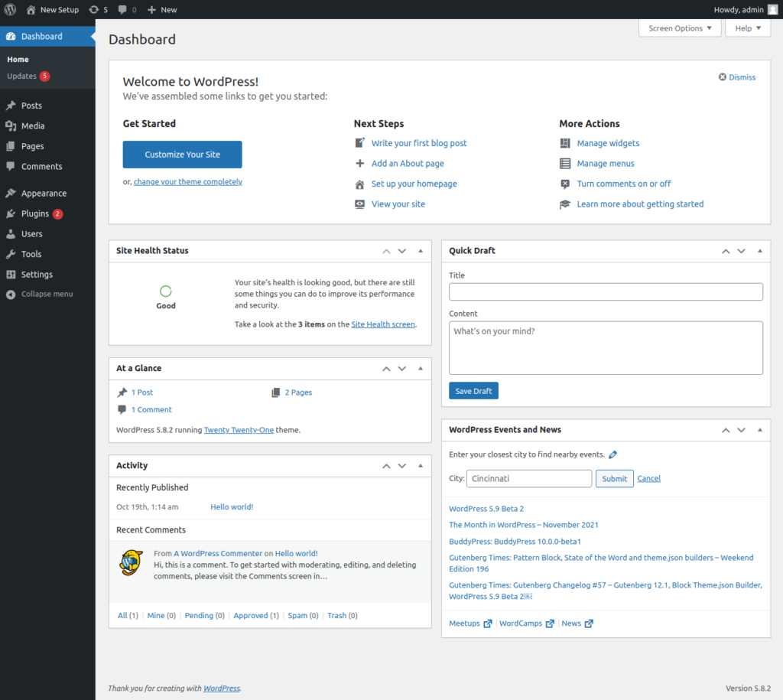Open the Help dropdown tab
Viewport: 783px width, 700px height.
[748, 28]
